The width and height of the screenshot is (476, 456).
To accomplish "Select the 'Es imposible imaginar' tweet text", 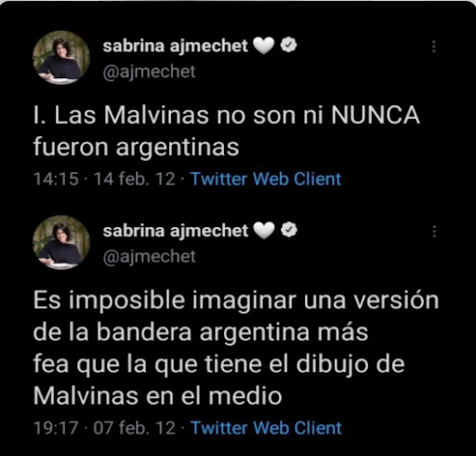I will coord(236,348).
